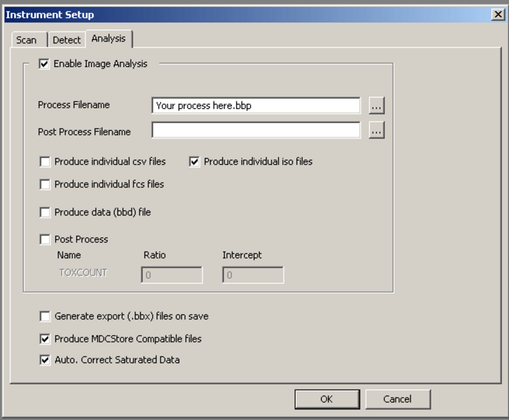The height and width of the screenshot is (420, 509).
Task: Click the Intercept input box
Action: tap(253, 275)
